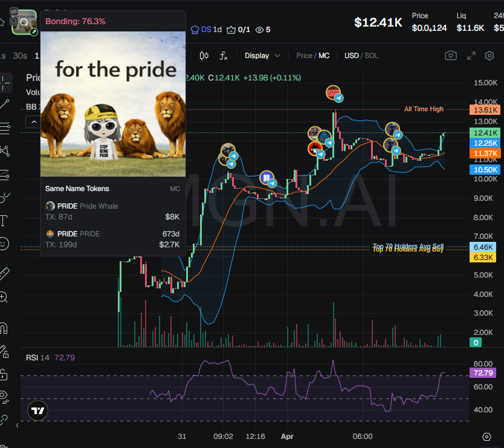Click the All Time High label
This screenshot has width=504, height=448.
pyautogui.click(x=424, y=109)
